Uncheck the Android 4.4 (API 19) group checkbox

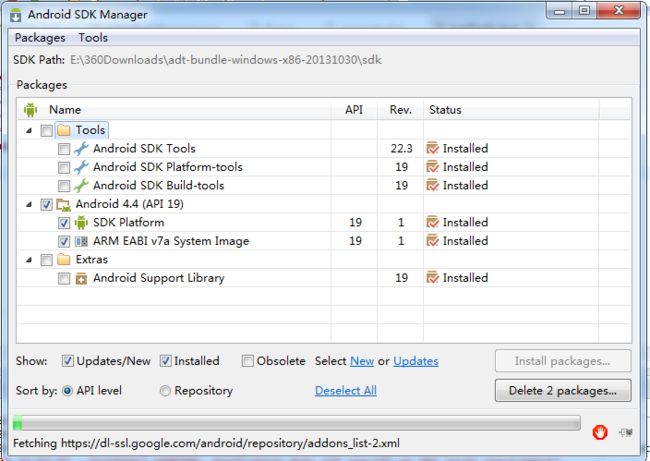coord(46,205)
